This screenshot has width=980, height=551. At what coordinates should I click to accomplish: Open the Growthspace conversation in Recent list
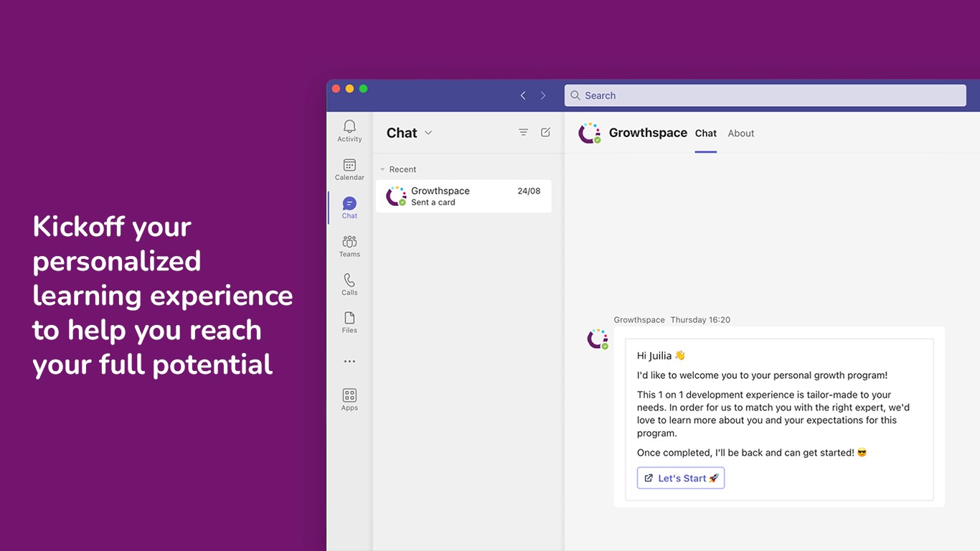pos(463,196)
